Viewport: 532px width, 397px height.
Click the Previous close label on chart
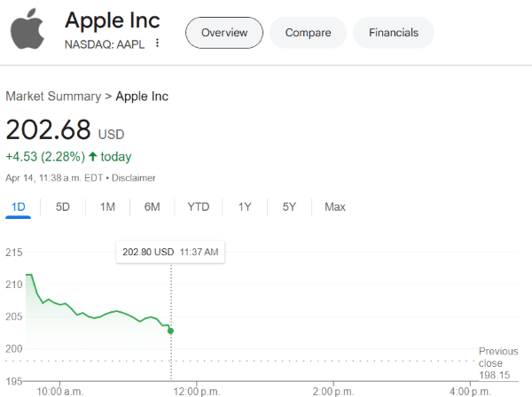497,357
